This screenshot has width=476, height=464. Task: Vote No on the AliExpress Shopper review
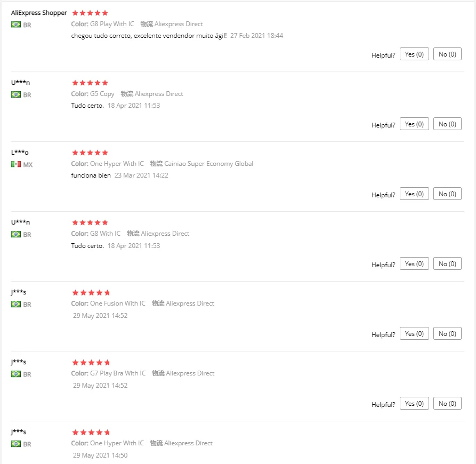click(x=447, y=54)
